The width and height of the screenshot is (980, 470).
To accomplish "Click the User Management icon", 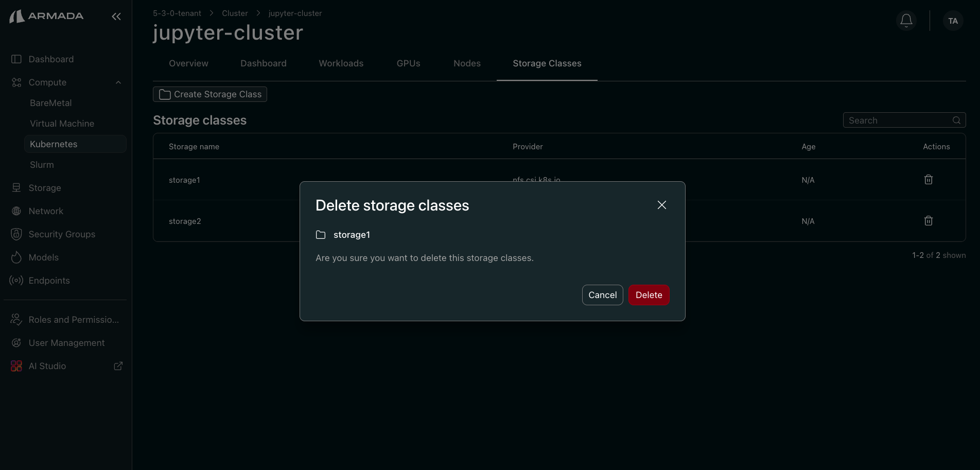I will point(16,342).
